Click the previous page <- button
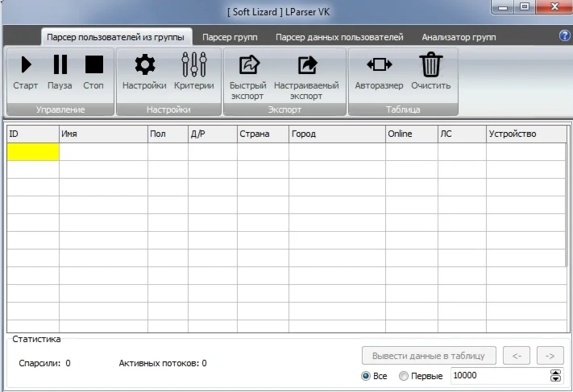This screenshot has width=573, height=392. pyautogui.click(x=517, y=355)
